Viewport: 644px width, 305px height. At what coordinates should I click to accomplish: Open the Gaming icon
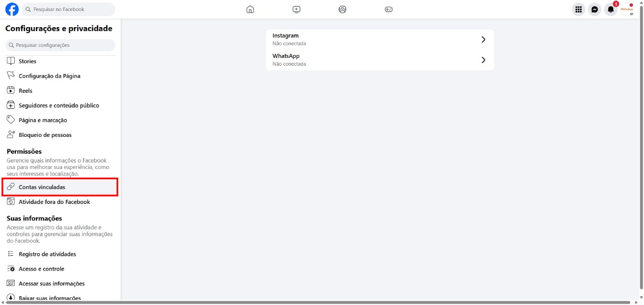tap(389, 9)
